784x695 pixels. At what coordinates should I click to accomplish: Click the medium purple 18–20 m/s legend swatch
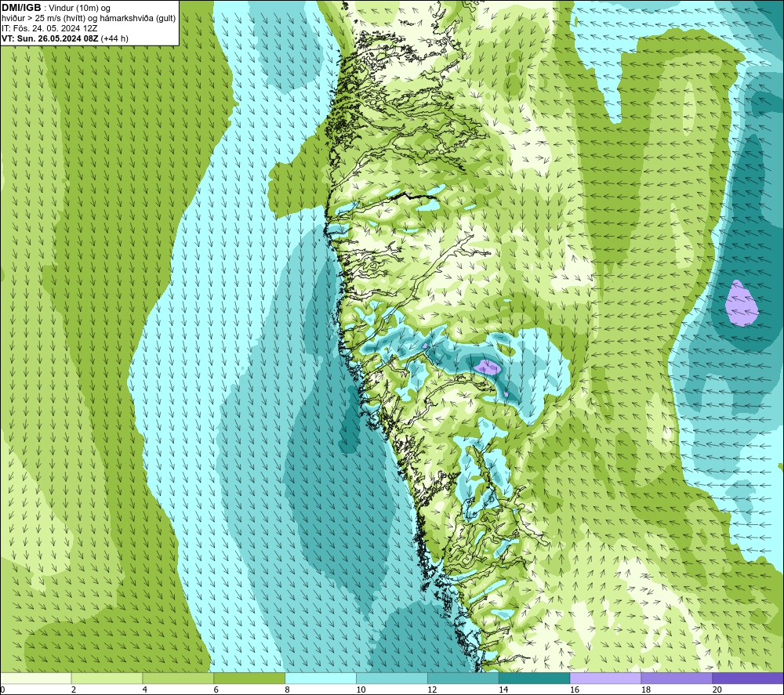click(677, 678)
